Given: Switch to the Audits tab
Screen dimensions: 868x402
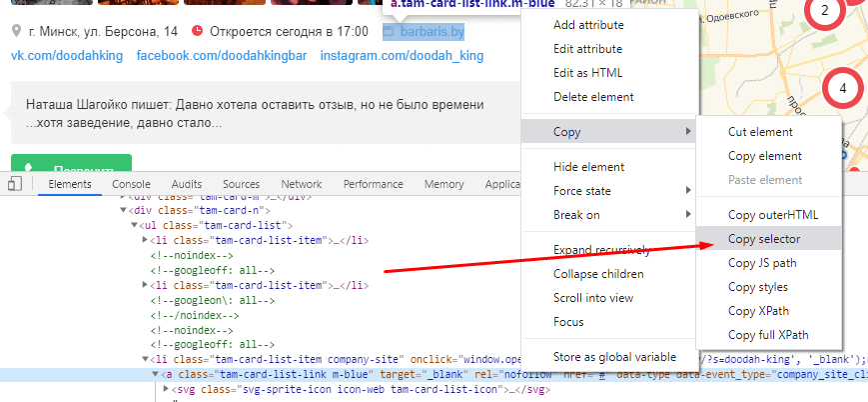Looking at the screenshot, I should click(187, 184).
